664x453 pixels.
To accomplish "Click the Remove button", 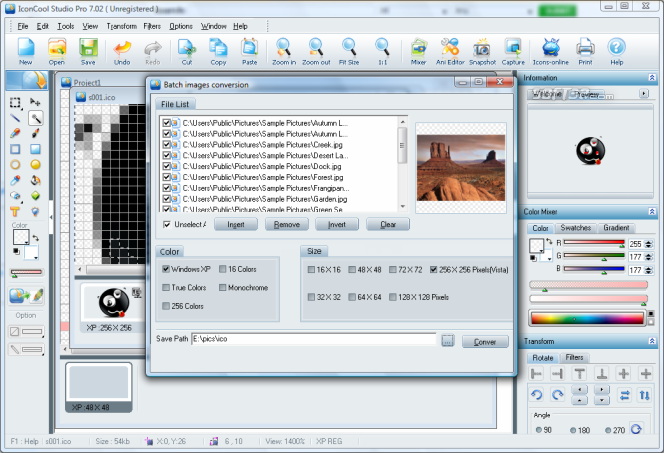I will coord(287,224).
